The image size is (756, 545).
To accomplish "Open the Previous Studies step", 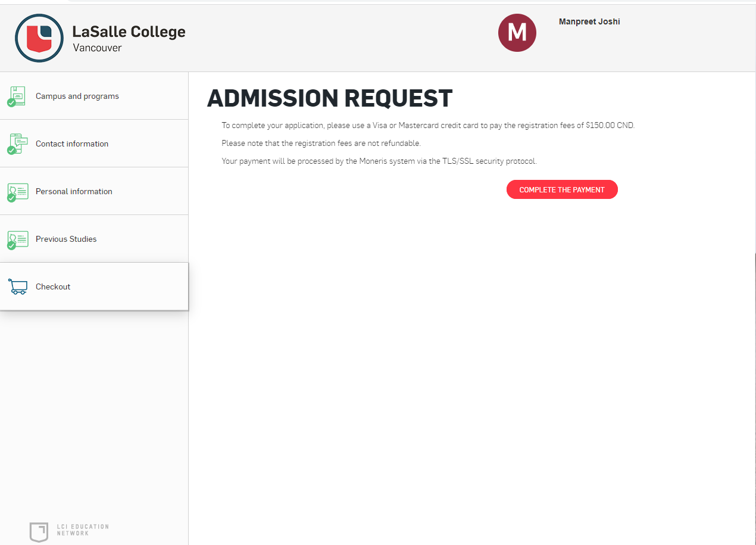I will tap(94, 239).
